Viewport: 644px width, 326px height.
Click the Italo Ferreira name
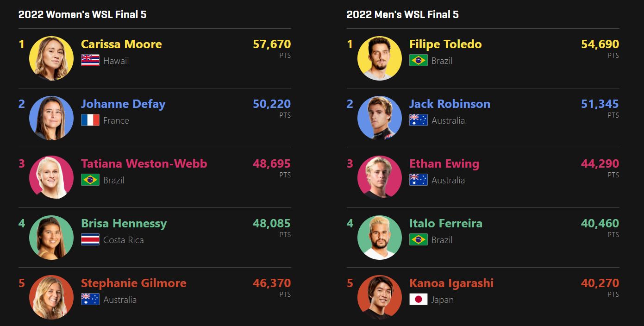point(445,224)
